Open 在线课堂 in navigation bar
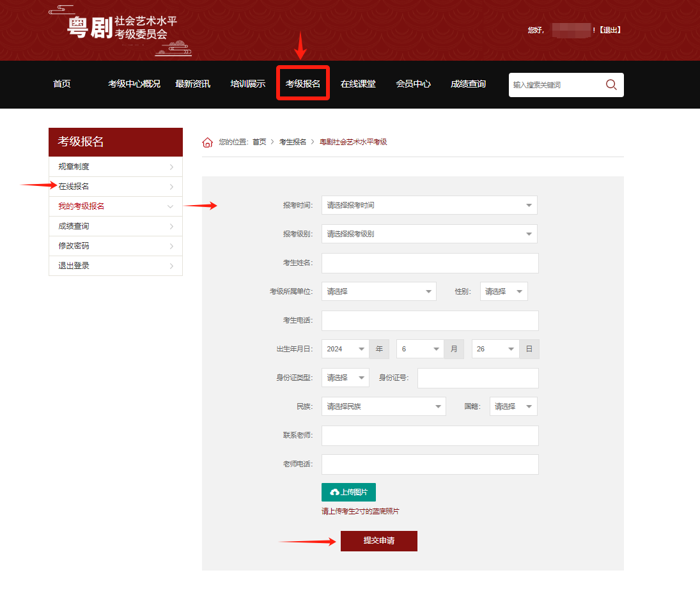 [358, 84]
